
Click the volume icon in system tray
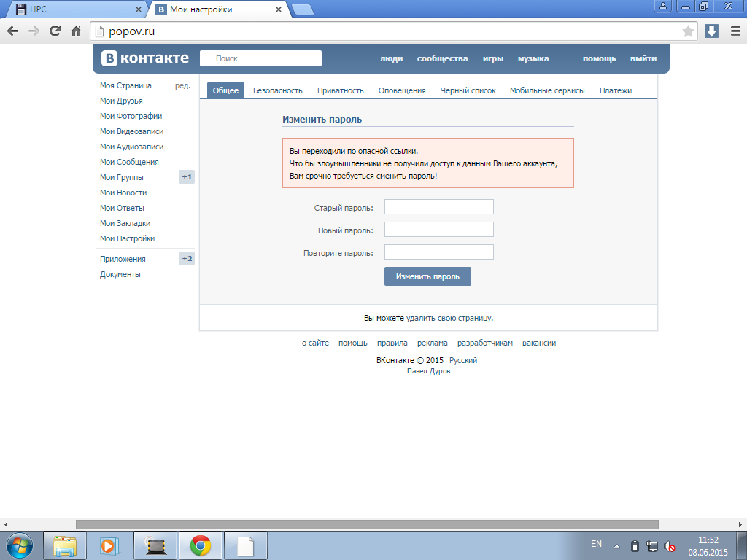click(x=670, y=546)
